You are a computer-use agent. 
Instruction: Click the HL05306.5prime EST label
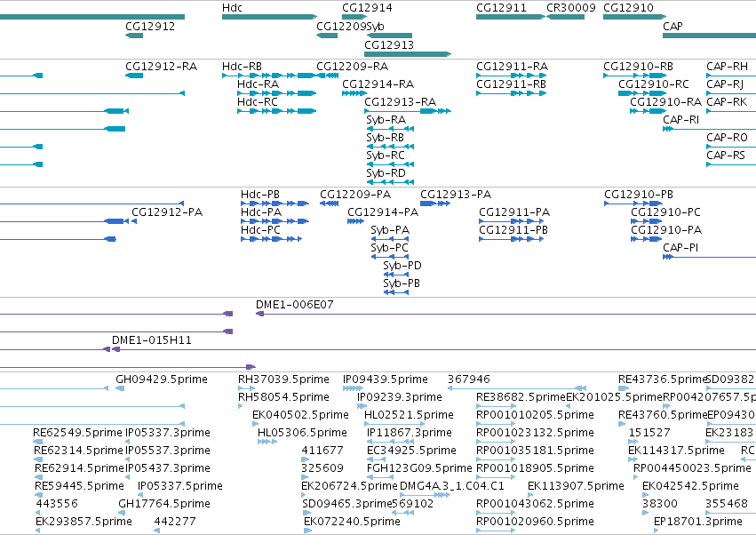[x=302, y=433]
